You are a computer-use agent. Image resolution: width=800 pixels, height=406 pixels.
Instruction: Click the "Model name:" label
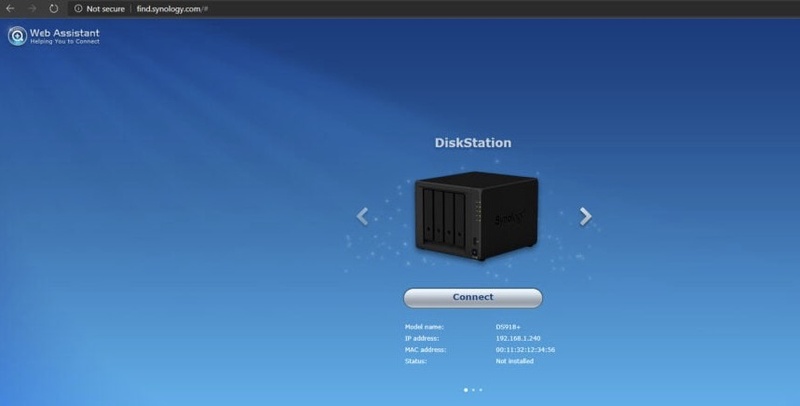(x=424, y=327)
